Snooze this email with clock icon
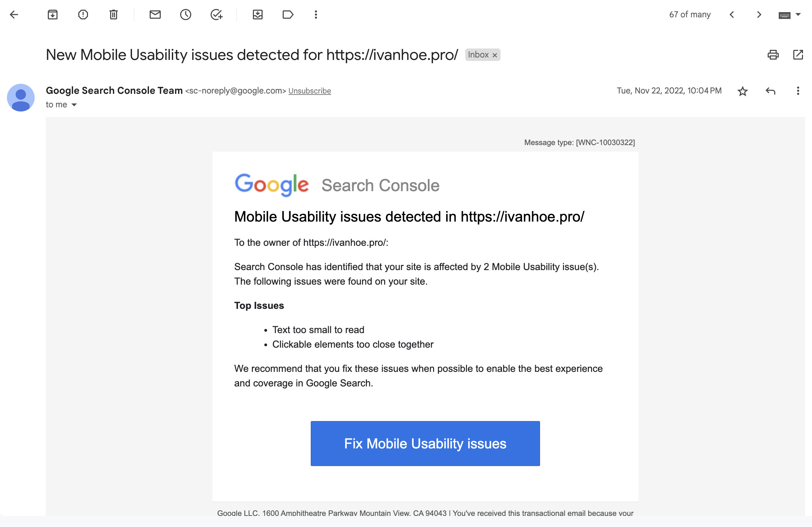812x527 pixels. tap(186, 15)
